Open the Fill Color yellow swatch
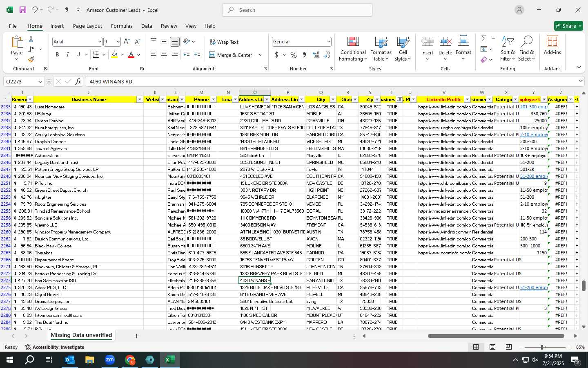Image resolution: width=588 pixels, height=368 pixels. (115, 55)
